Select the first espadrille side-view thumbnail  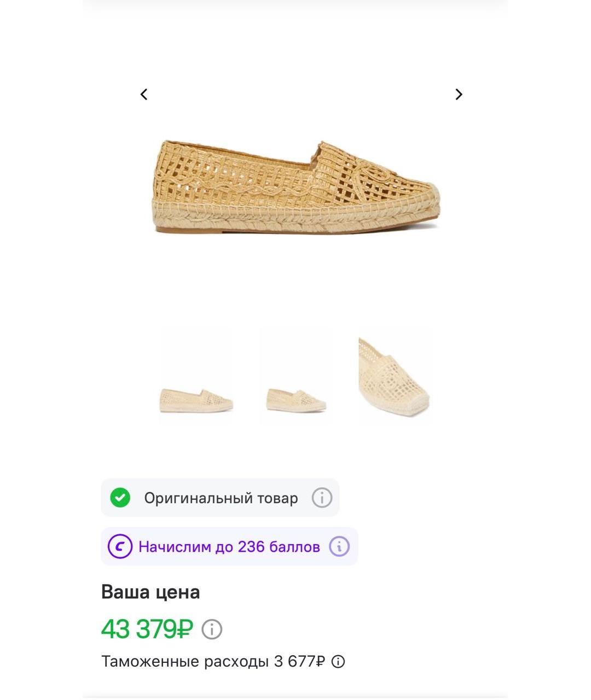[196, 376]
